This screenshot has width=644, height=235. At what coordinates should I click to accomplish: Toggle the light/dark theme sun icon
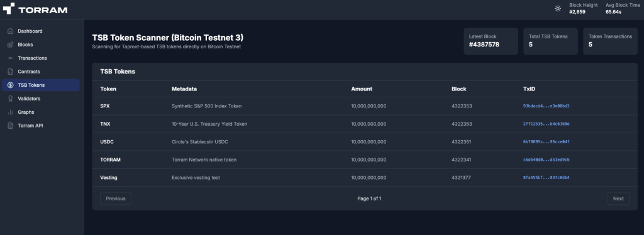(558, 8)
